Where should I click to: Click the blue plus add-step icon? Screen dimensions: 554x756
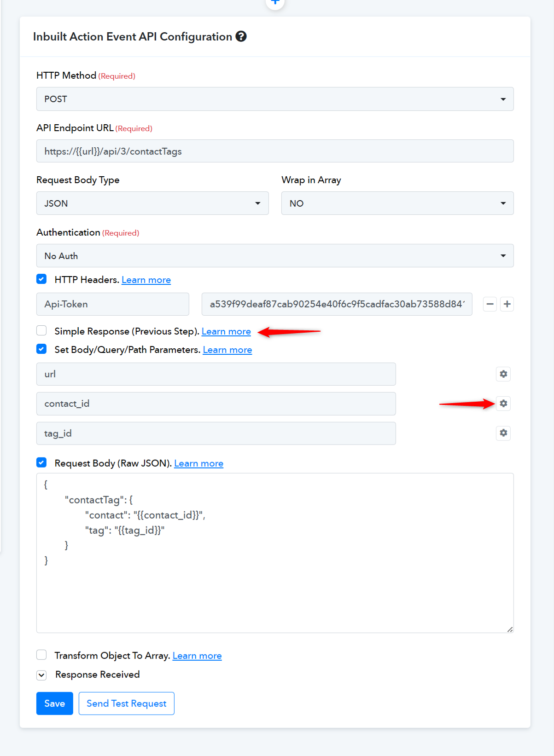[x=275, y=2]
